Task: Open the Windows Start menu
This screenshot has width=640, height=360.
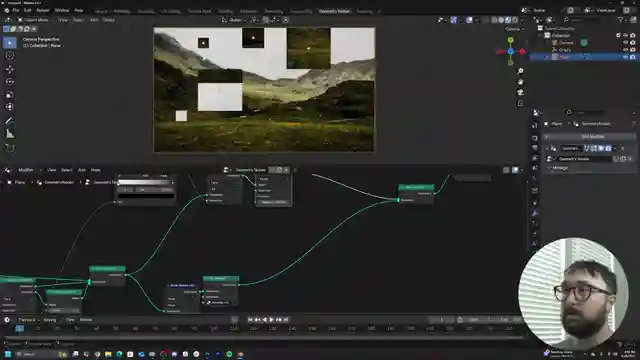Action: (x=8, y=354)
